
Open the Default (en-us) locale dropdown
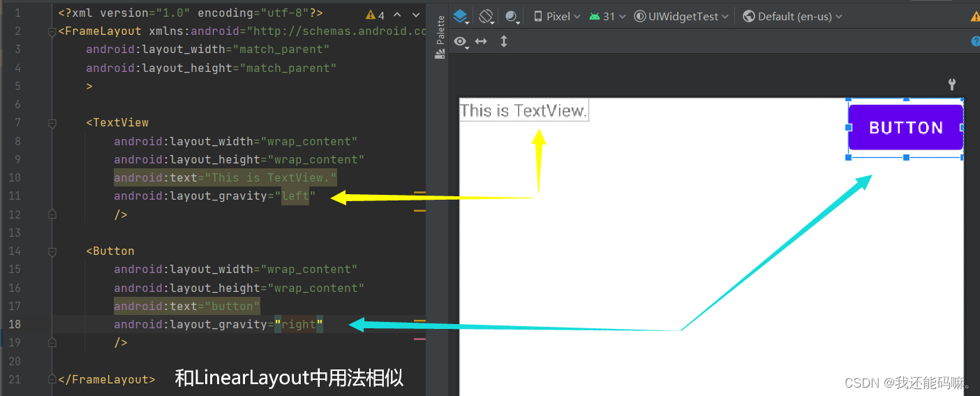coord(792,16)
